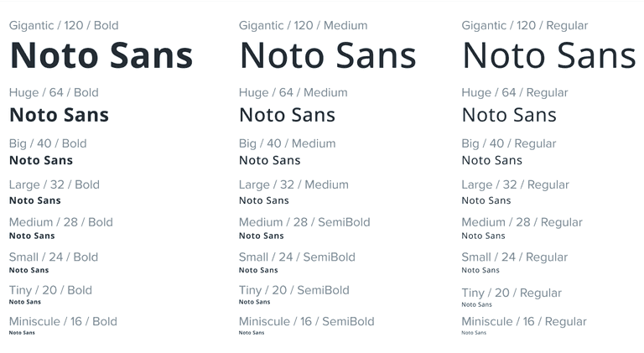Click the 'Medium / 28 / Regular' label
644x353 pixels.
point(522,222)
